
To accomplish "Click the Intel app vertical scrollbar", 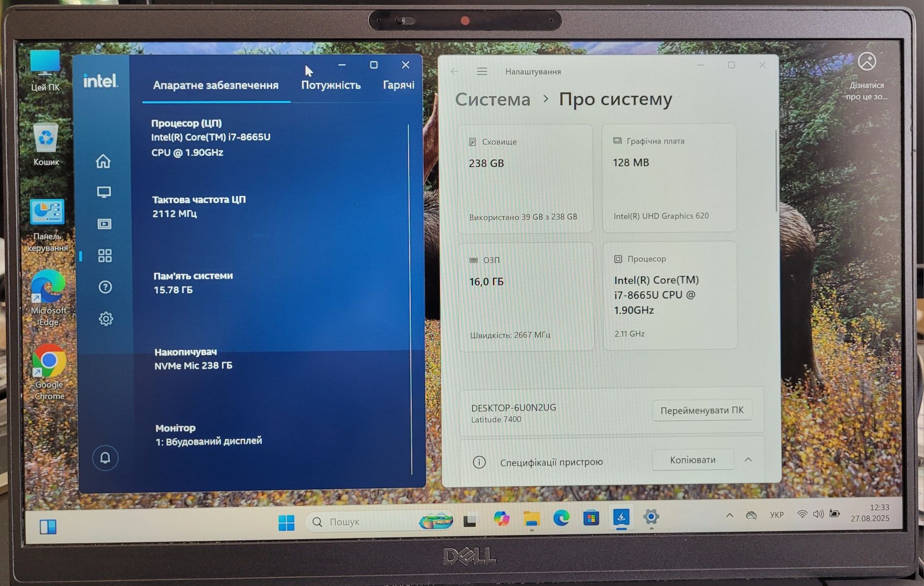I will [410, 298].
